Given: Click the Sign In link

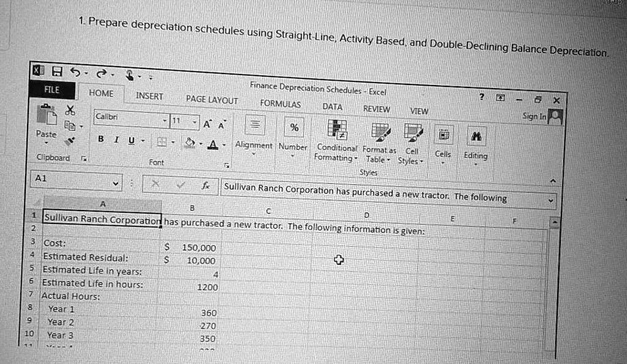Looking at the screenshot, I should (x=534, y=116).
